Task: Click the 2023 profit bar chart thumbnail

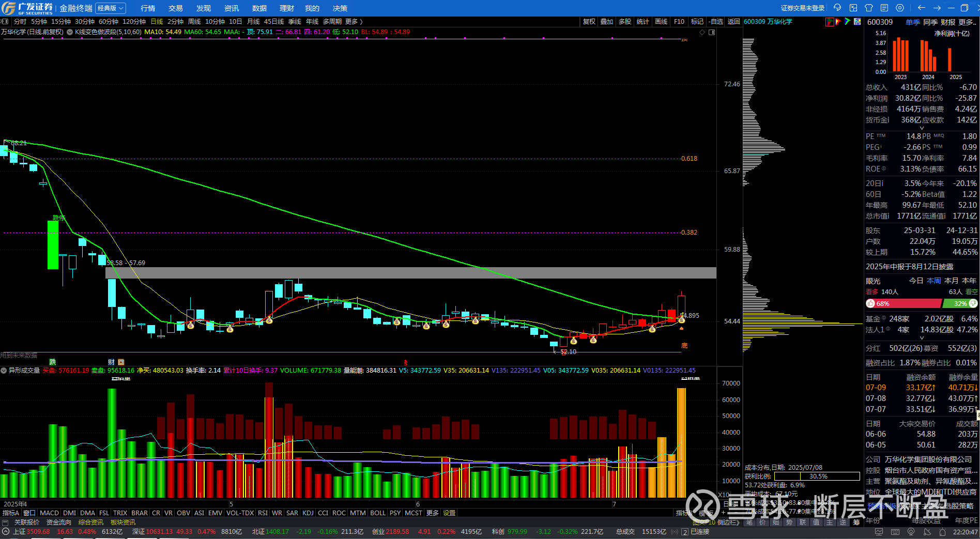Action: pos(900,55)
